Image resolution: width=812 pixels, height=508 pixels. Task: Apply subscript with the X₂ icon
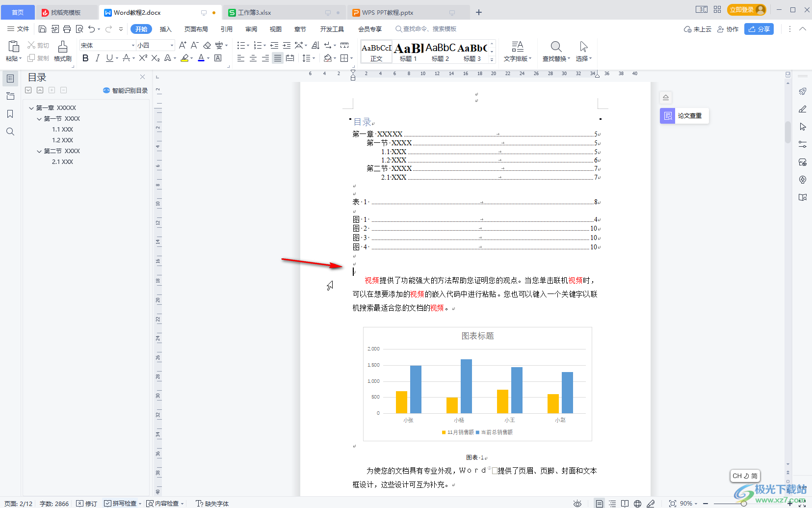[x=155, y=58]
